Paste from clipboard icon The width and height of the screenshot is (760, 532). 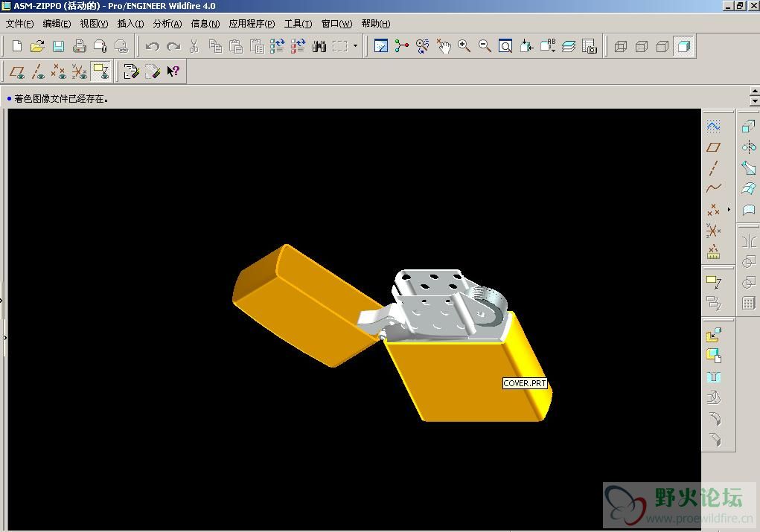click(235, 46)
